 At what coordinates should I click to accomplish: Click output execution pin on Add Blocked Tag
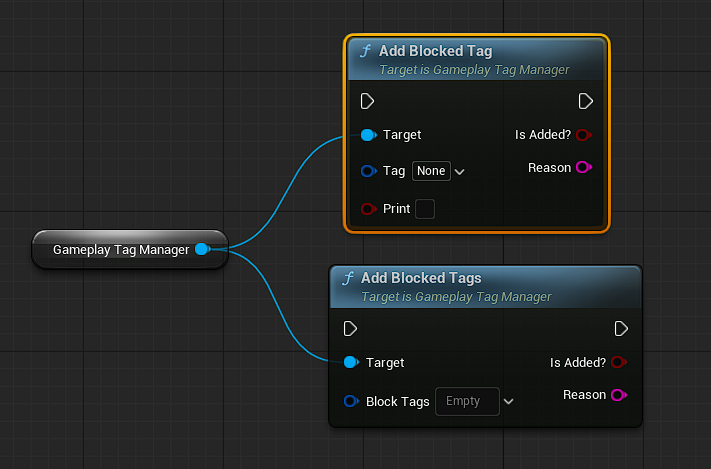click(x=586, y=101)
